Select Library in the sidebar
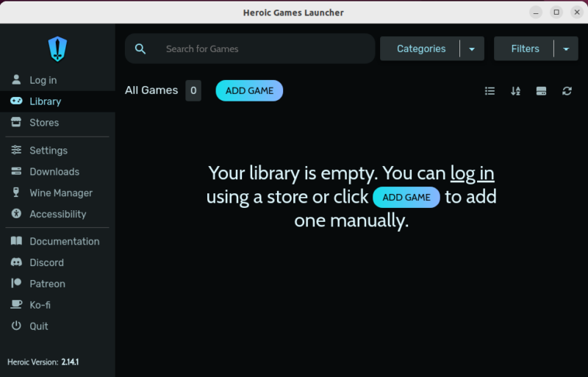The width and height of the screenshot is (588, 377). pos(57,101)
